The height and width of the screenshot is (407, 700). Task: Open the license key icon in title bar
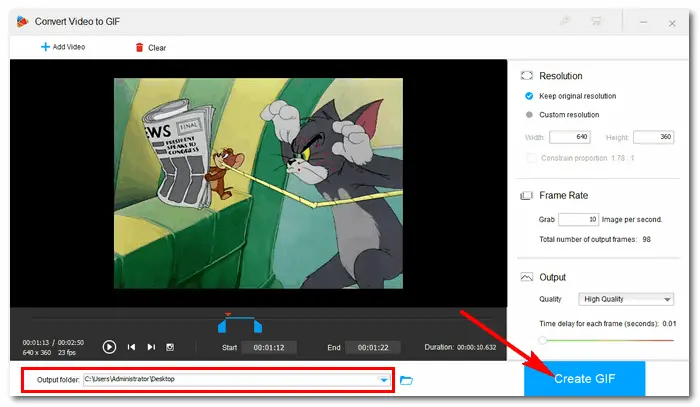tap(565, 21)
